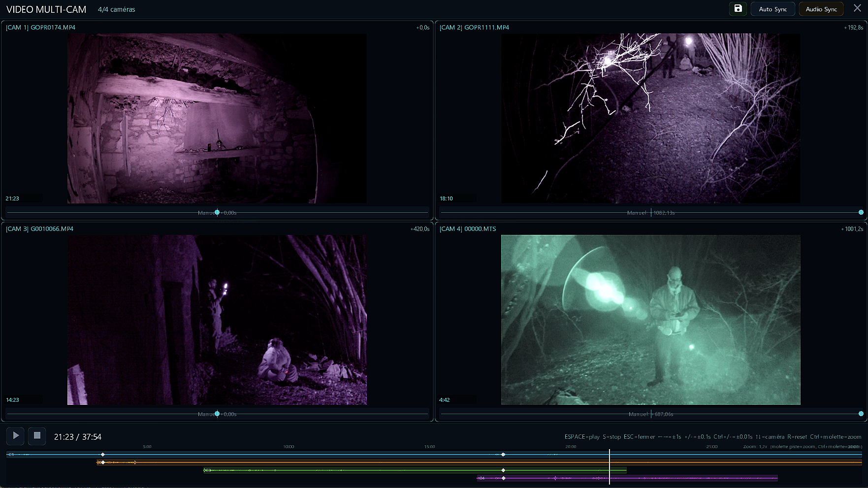Select the diamond marker on purple track C4
The width and height of the screenshot is (868, 488).
click(x=503, y=478)
